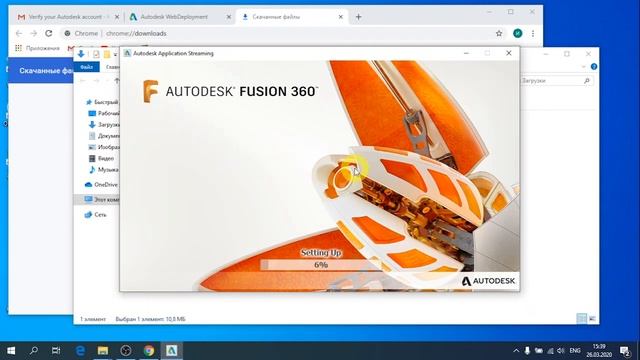640x360 pixels.
Task: Select Загрузки in the navigation pane
Action: 104,124
